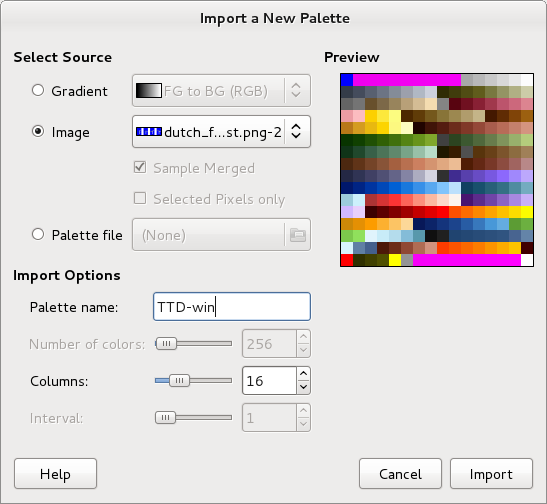Open the Image source dropdown arrows

point(296,131)
